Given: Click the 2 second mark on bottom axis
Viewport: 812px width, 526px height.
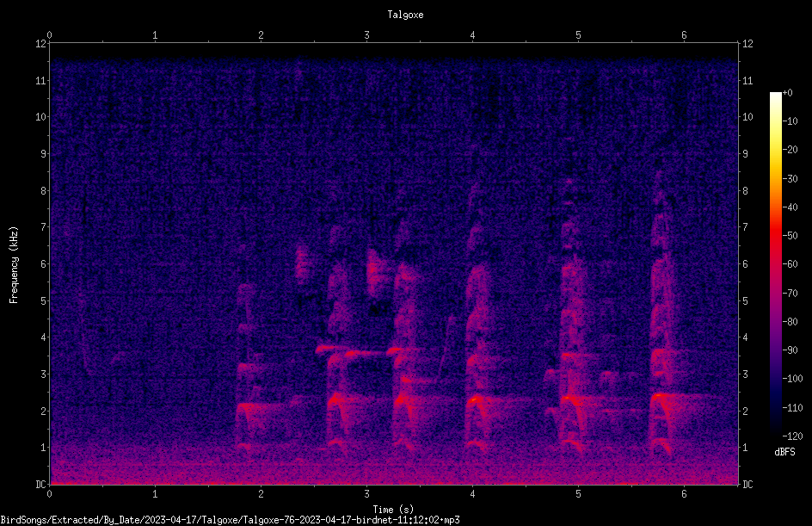Looking at the screenshot, I should pyautogui.click(x=261, y=494).
